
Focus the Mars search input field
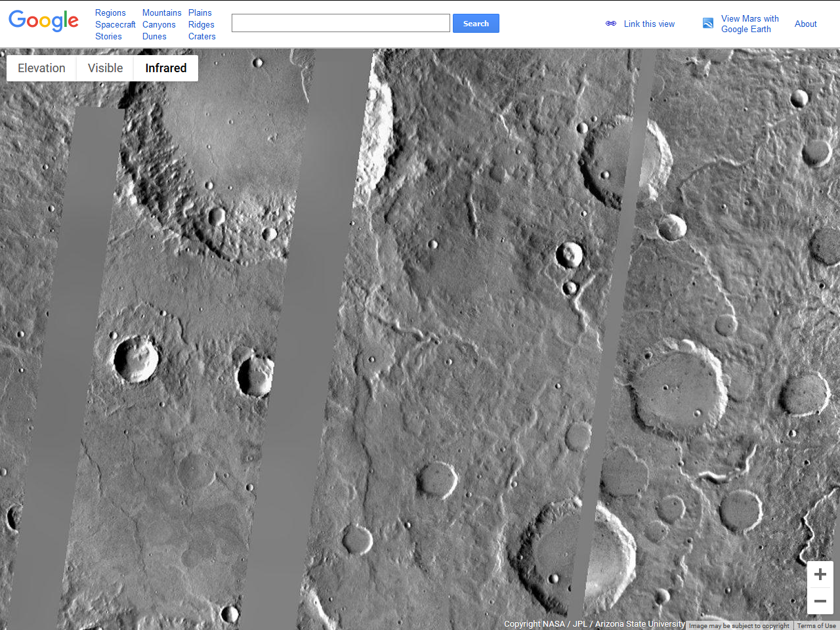tap(341, 24)
